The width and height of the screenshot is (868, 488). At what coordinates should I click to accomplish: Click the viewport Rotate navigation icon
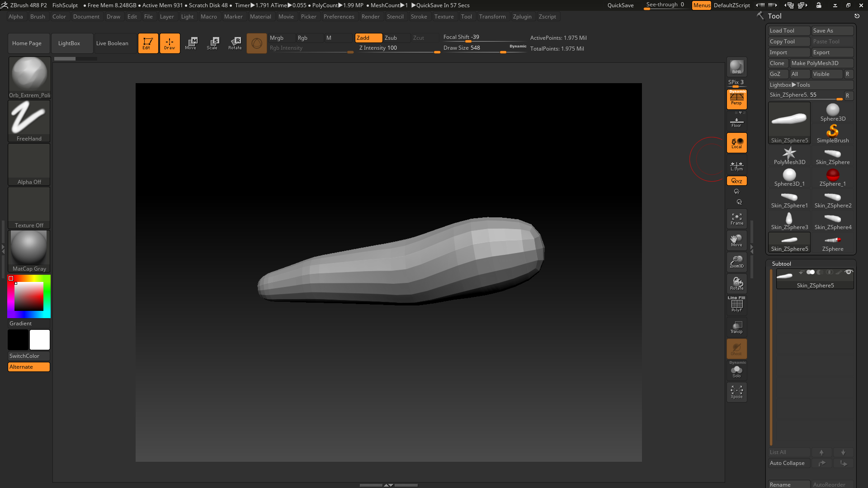click(736, 284)
